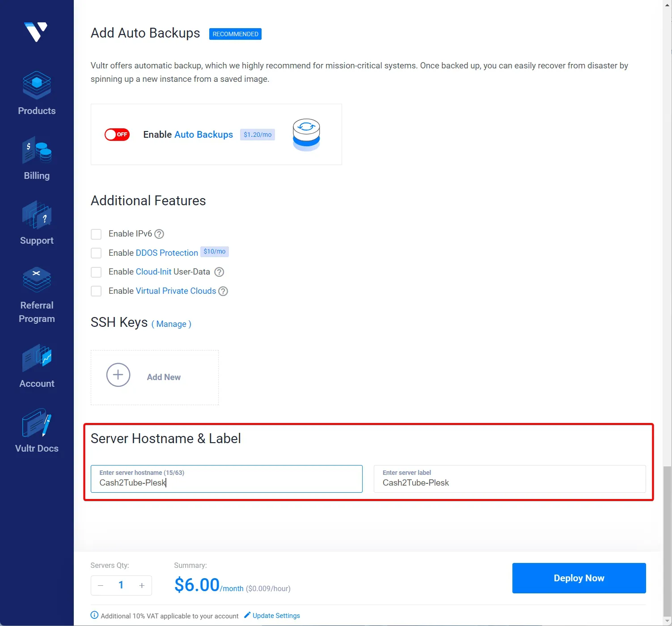Image resolution: width=672 pixels, height=626 pixels.
Task: Select the Support menu label
Action: click(37, 241)
